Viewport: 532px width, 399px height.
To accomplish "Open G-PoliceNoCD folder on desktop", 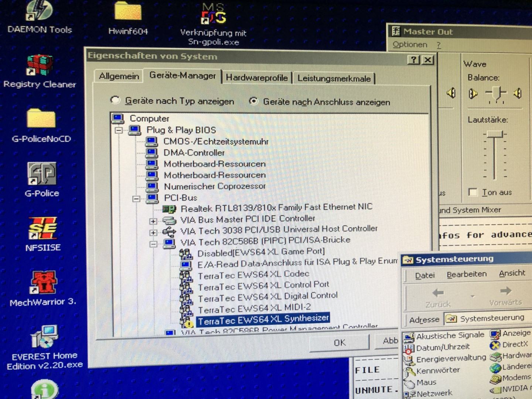I will (41, 126).
